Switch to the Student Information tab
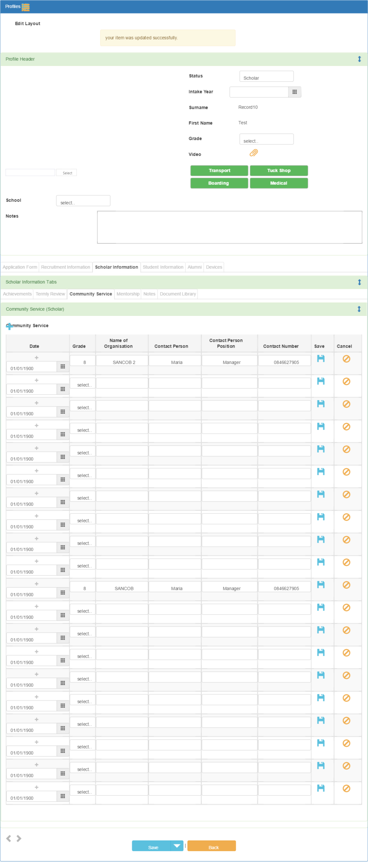 pyautogui.click(x=163, y=267)
